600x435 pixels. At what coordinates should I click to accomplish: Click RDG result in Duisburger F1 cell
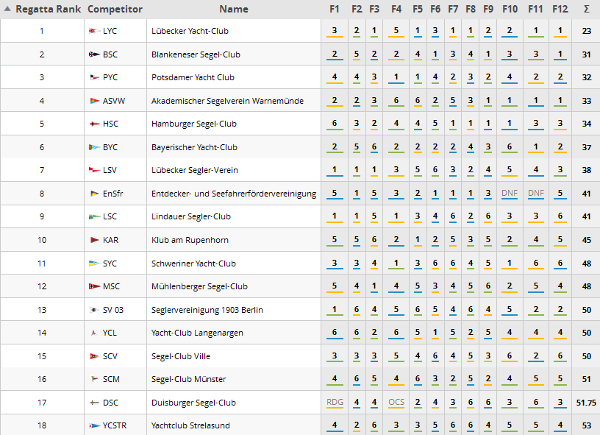click(x=334, y=402)
